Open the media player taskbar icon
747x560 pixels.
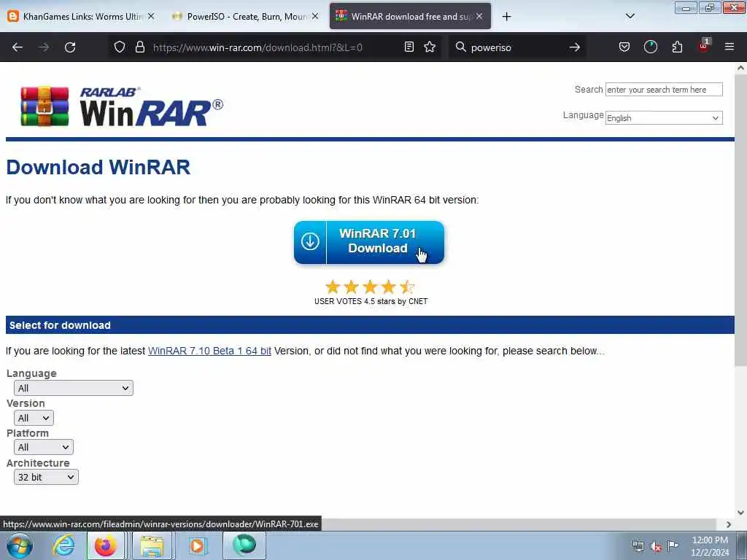pos(197,545)
